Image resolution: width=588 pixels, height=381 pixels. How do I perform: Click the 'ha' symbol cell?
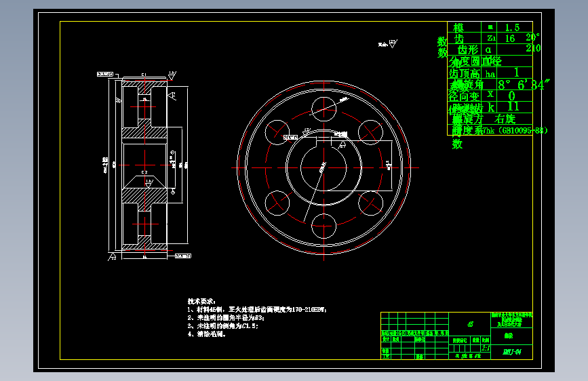click(x=490, y=73)
